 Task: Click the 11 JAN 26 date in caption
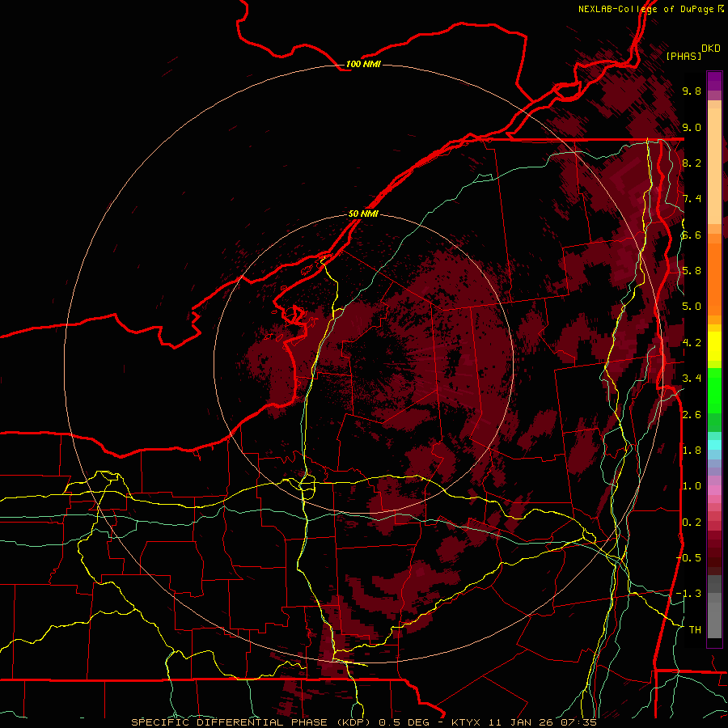tap(520, 722)
